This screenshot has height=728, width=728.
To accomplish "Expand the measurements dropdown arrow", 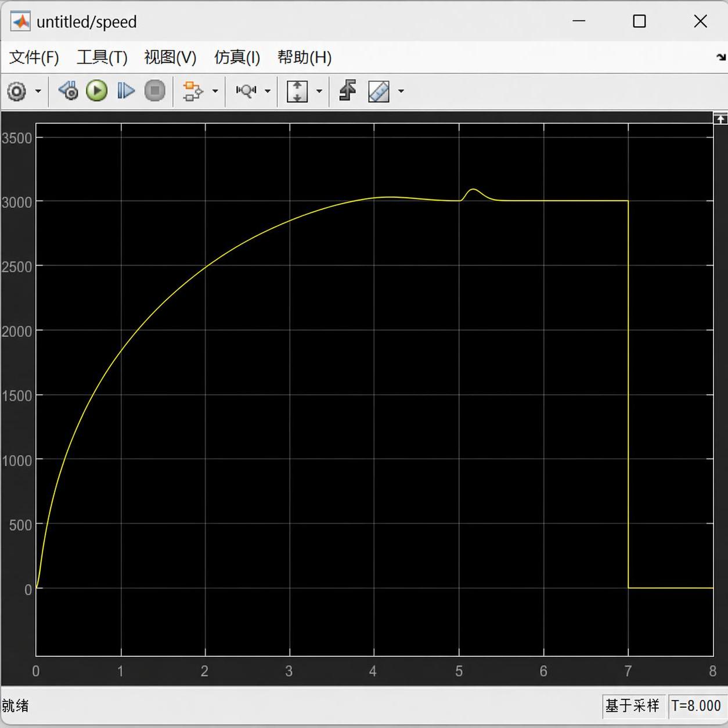I will (401, 91).
